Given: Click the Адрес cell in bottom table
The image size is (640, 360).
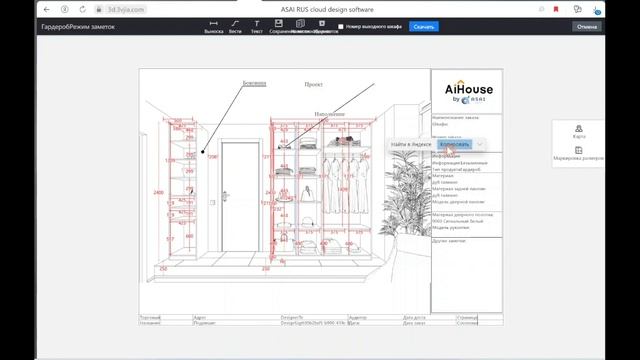Looking at the screenshot, I should point(236,317).
